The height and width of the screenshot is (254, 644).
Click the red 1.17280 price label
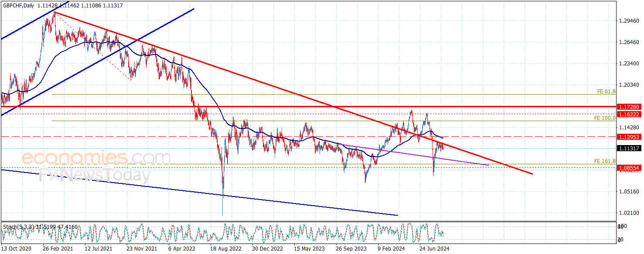click(x=628, y=107)
